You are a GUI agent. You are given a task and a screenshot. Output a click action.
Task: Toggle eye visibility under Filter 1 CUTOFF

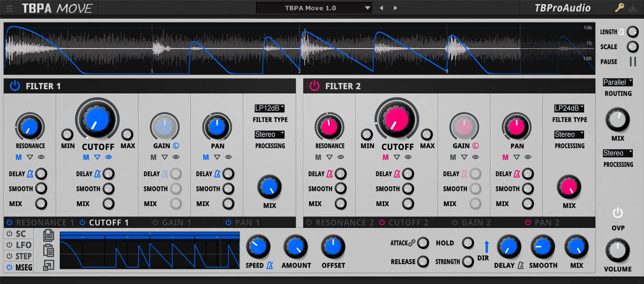(x=109, y=157)
